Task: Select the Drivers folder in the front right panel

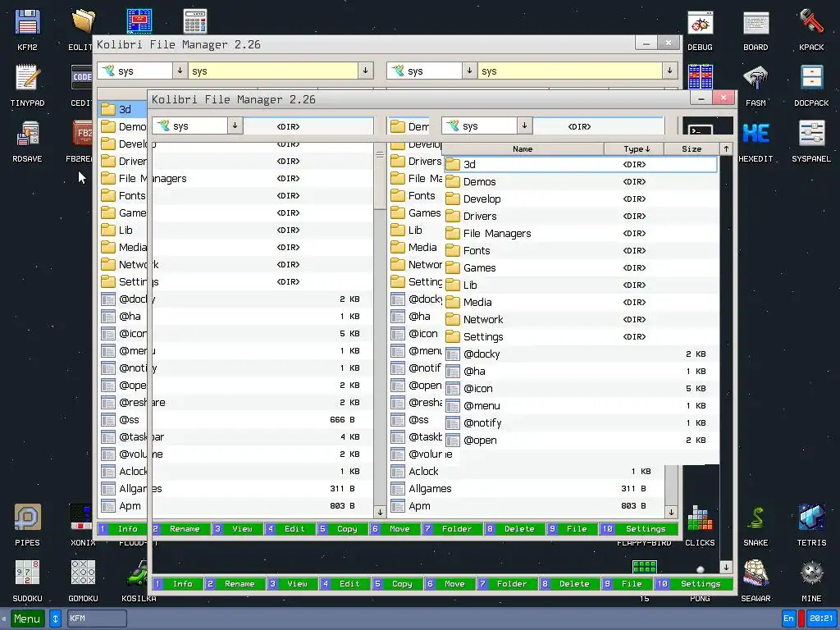Action: coord(582,217)
